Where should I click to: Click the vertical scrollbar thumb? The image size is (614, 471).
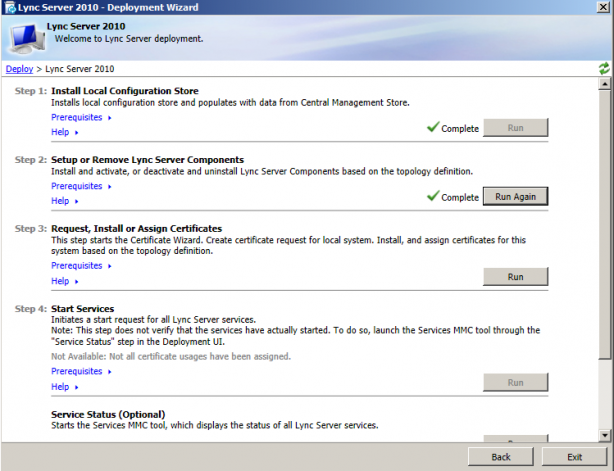point(605,224)
